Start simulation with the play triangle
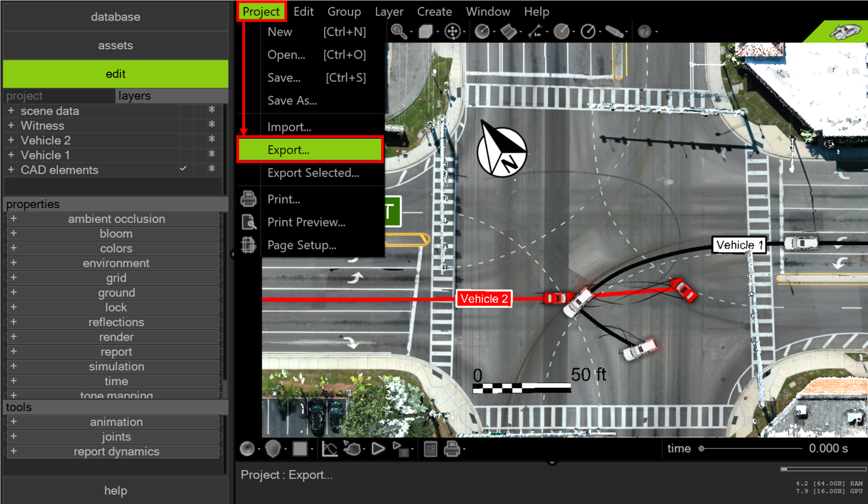 (378, 449)
